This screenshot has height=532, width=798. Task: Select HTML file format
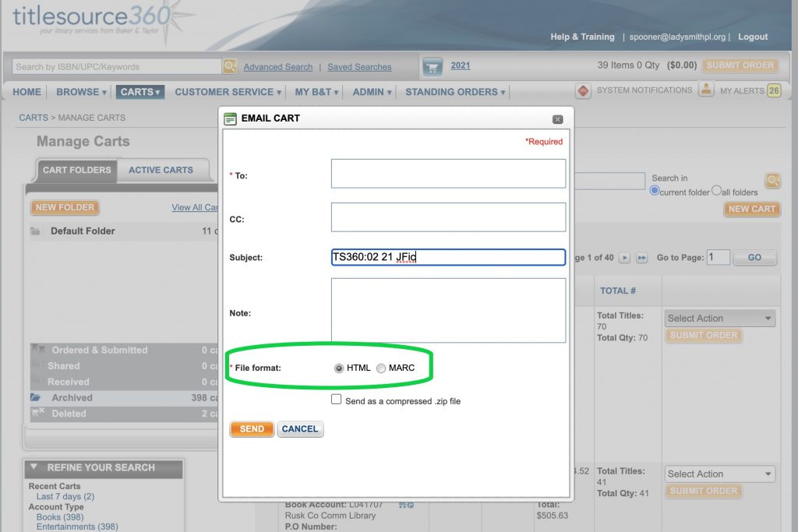pos(339,368)
